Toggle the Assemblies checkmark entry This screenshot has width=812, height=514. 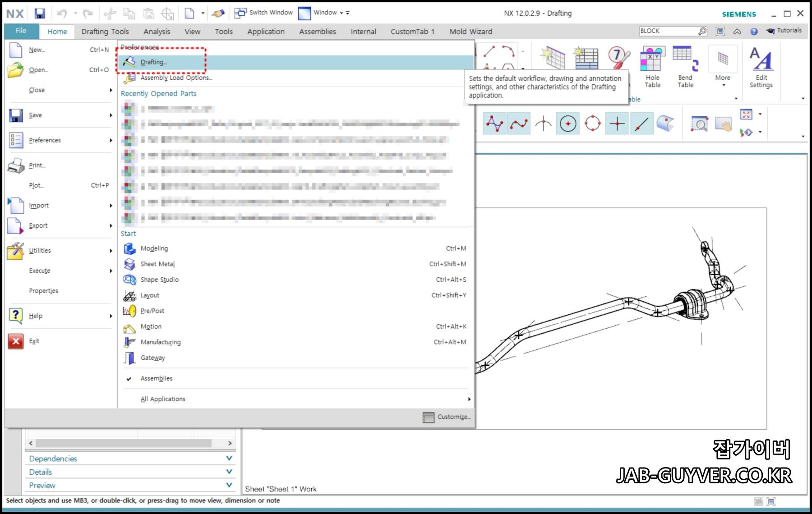(295, 378)
